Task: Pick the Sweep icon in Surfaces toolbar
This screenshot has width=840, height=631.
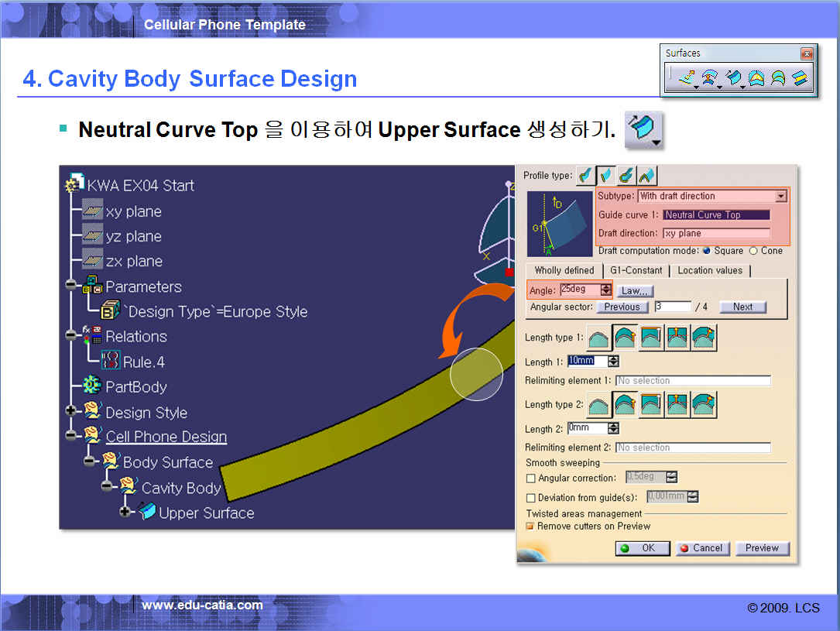Action: [x=733, y=77]
